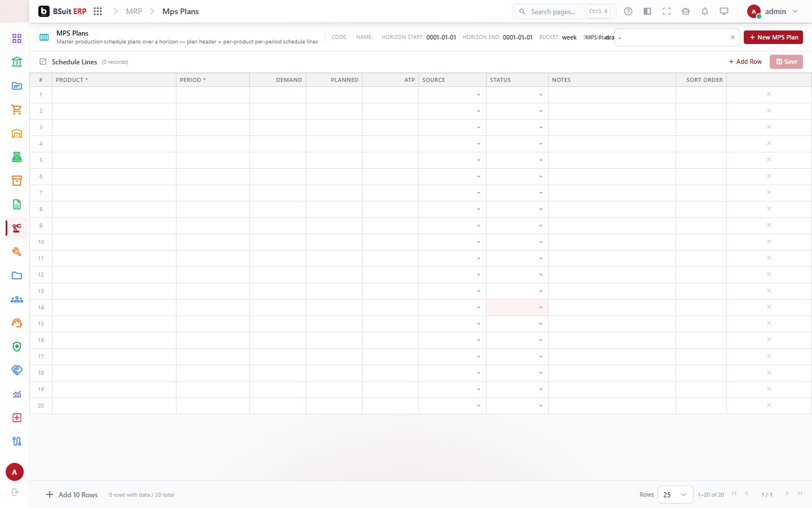
Task: Open Source dropdown in row 17
Action: pos(478,357)
